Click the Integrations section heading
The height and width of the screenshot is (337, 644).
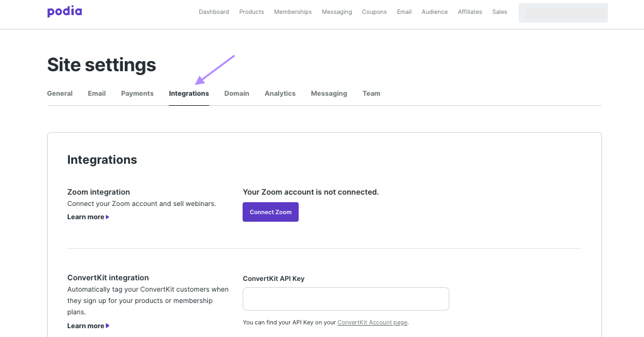102,159
